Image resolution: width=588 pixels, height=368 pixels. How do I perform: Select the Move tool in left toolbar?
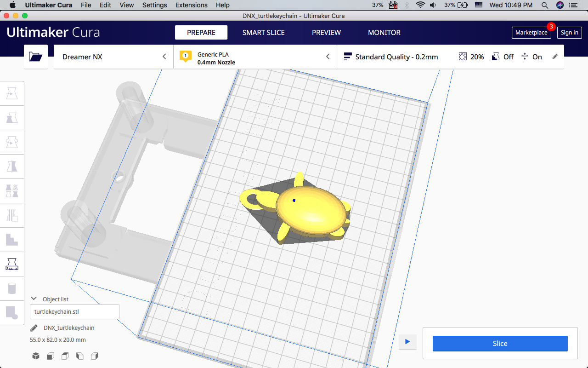tap(11, 94)
